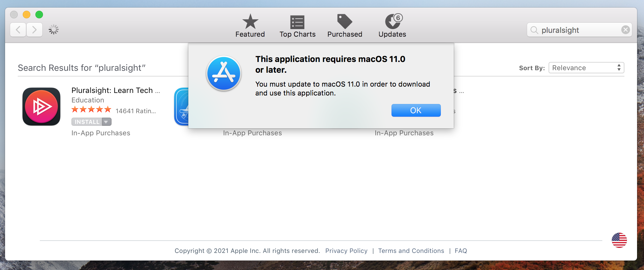Click In-App Purchases under Pluralsight

tap(101, 133)
